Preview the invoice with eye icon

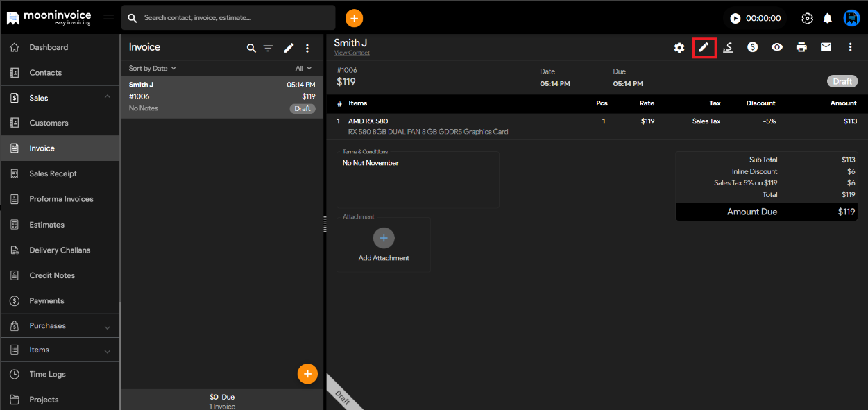[x=777, y=47]
